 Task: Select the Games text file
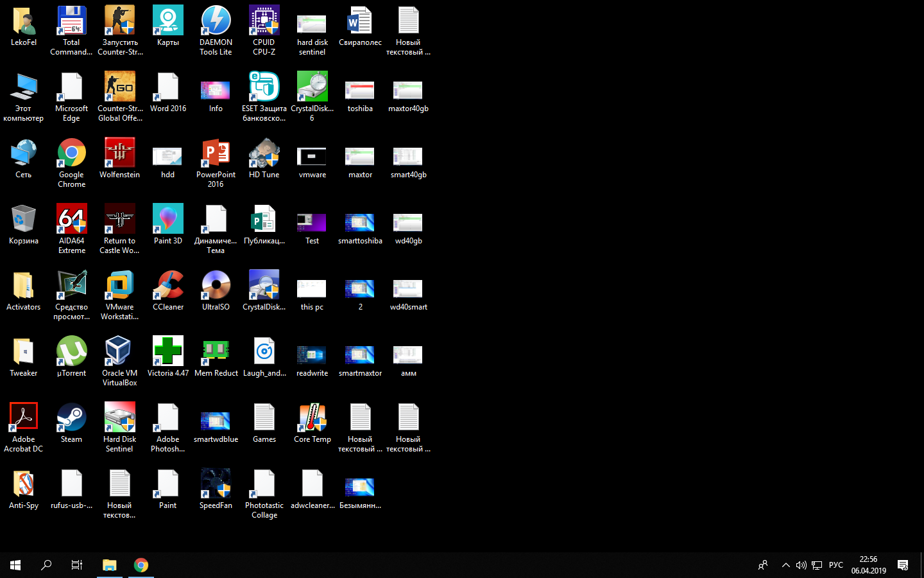[264, 417]
